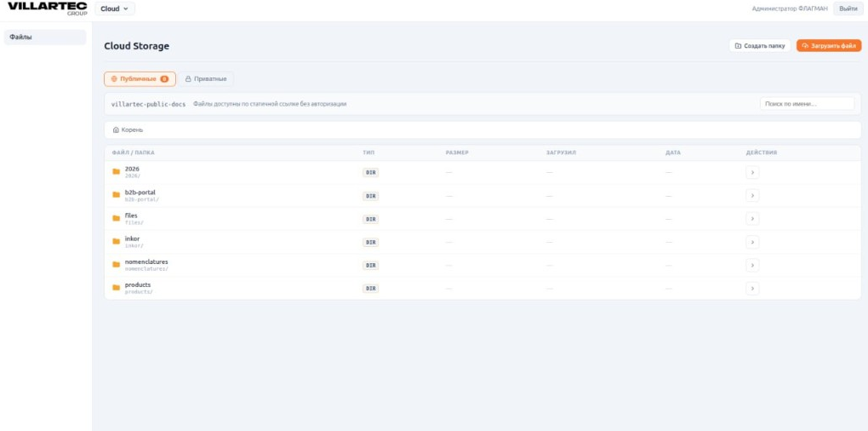Log out with the Выйти button

pyautogui.click(x=848, y=9)
